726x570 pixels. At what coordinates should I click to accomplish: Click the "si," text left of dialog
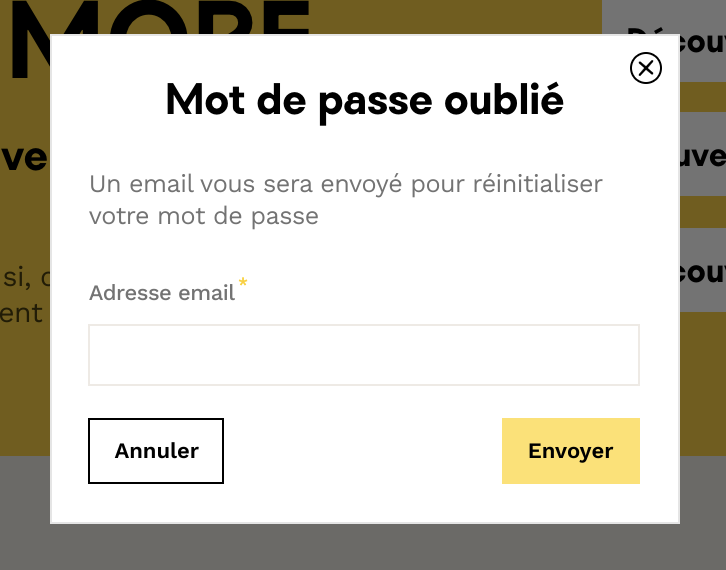click(x=18, y=276)
